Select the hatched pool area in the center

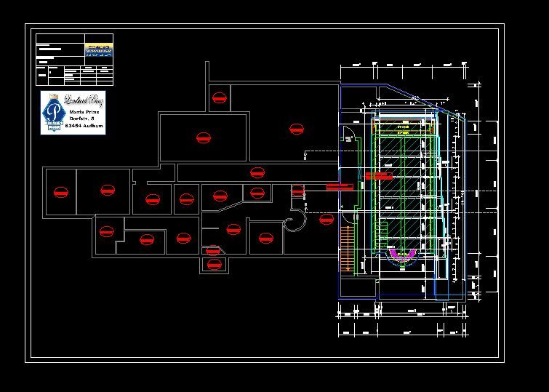402,189
